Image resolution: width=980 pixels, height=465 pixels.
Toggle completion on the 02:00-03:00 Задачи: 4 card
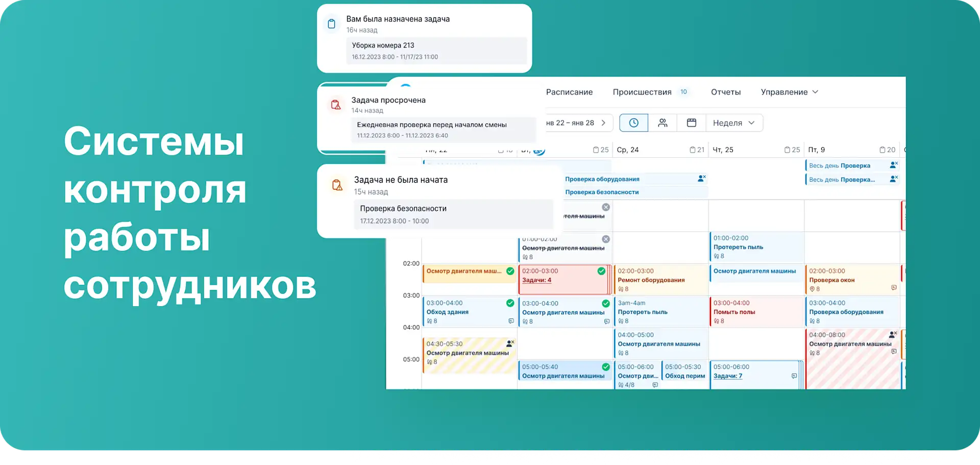point(601,271)
